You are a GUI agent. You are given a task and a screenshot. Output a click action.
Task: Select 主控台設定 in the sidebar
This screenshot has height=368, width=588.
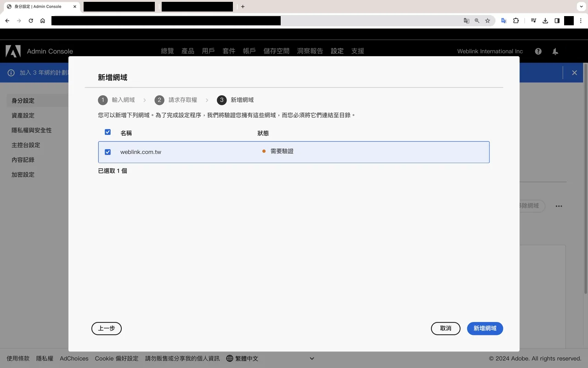point(26,145)
